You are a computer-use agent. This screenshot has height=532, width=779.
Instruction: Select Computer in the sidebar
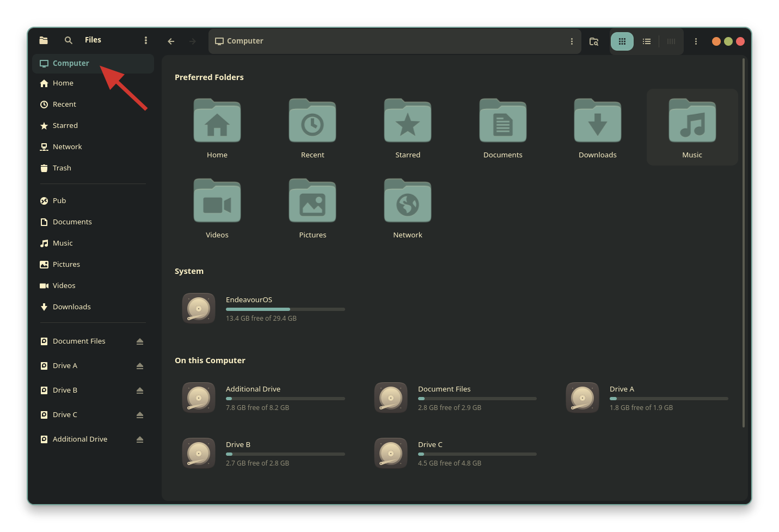[x=93, y=63]
